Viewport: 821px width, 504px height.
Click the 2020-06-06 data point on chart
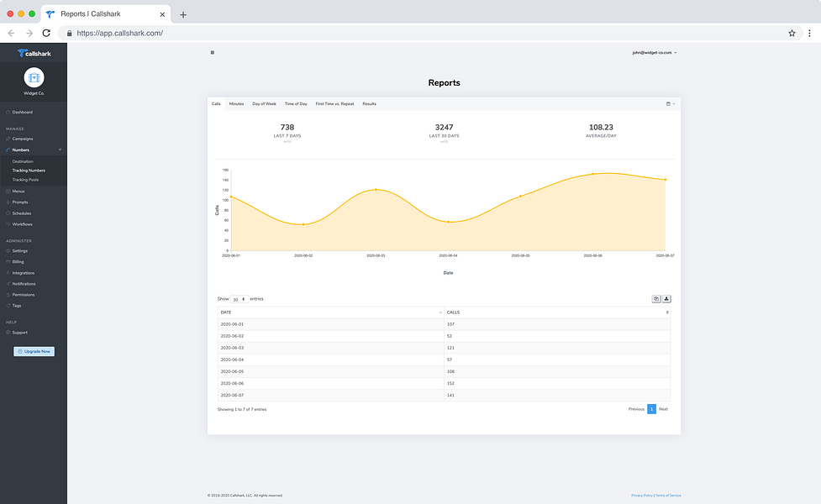(x=592, y=174)
